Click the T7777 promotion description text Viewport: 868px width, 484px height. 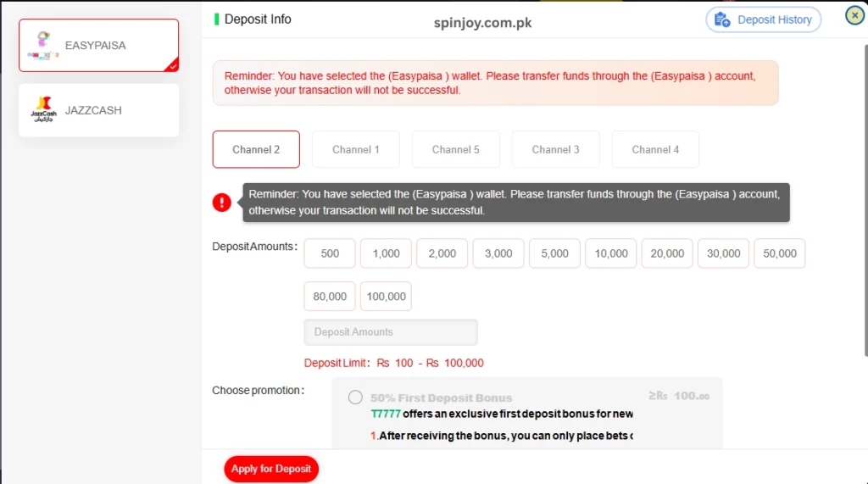point(502,414)
